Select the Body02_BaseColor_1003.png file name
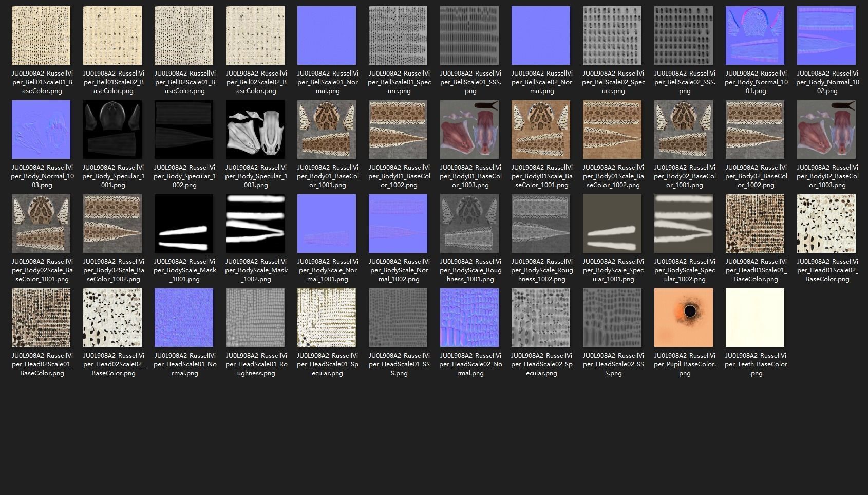The width and height of the screenshot is (868, 495). click(826, 176)
